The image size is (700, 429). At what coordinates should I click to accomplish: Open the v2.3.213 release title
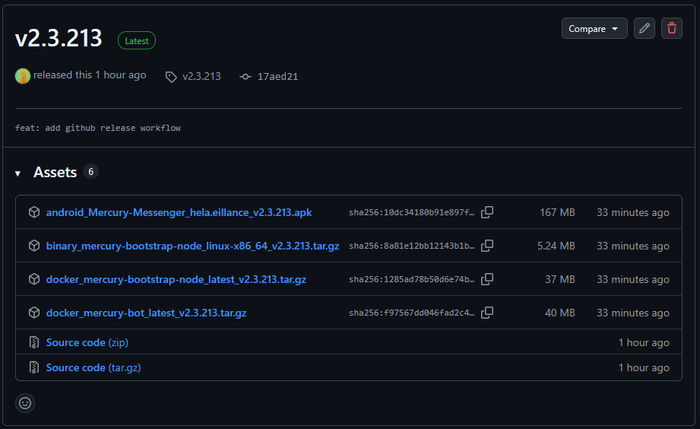pos(58,38)
